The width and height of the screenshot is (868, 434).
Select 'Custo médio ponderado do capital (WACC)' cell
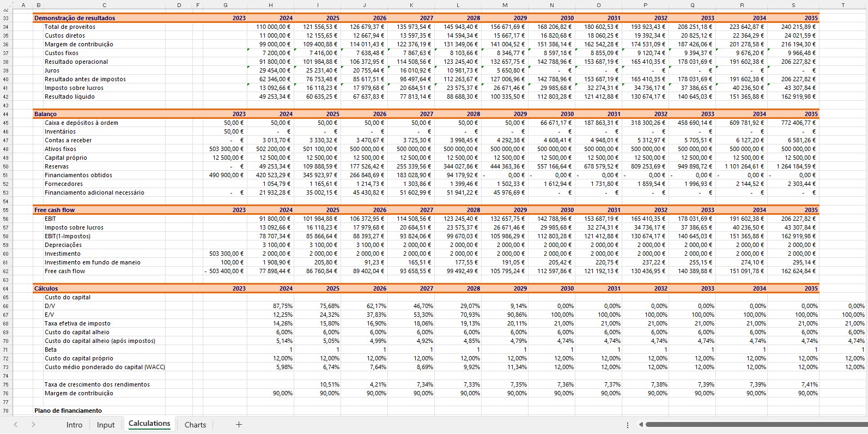coord(104,367)
